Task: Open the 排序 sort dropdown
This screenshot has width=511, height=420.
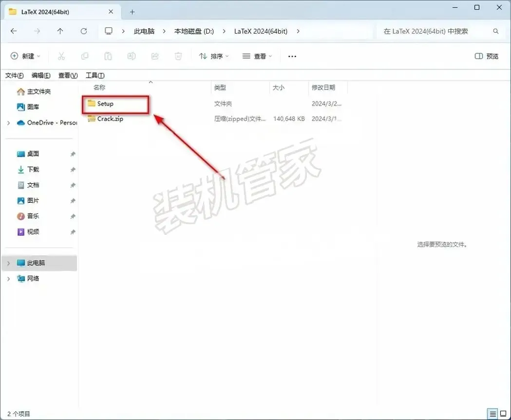Action: (214, 56)
